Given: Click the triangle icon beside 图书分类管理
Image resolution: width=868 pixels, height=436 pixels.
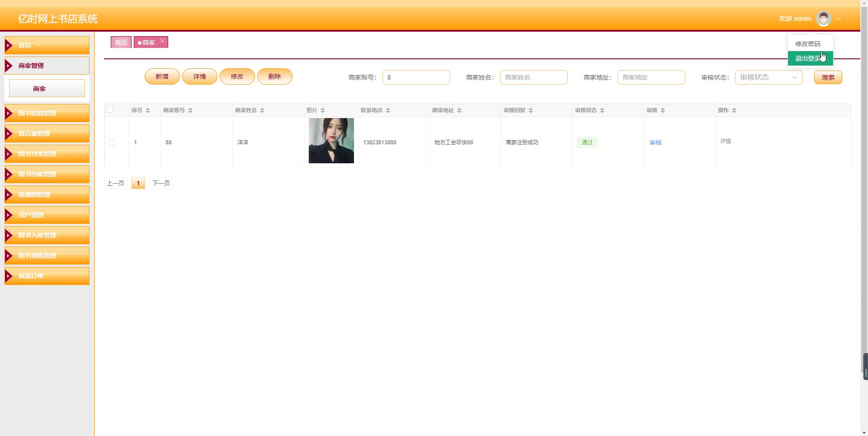Looking at the screenshot, I should 9,154.
